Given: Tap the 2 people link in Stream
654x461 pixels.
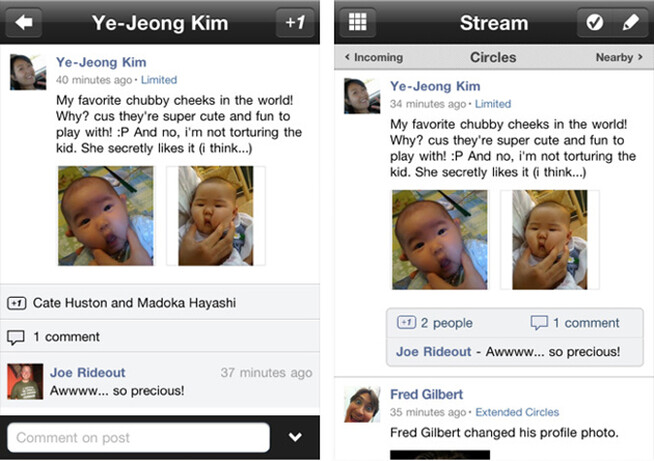Looking at the screenshot, I should (x=447, y=323).
